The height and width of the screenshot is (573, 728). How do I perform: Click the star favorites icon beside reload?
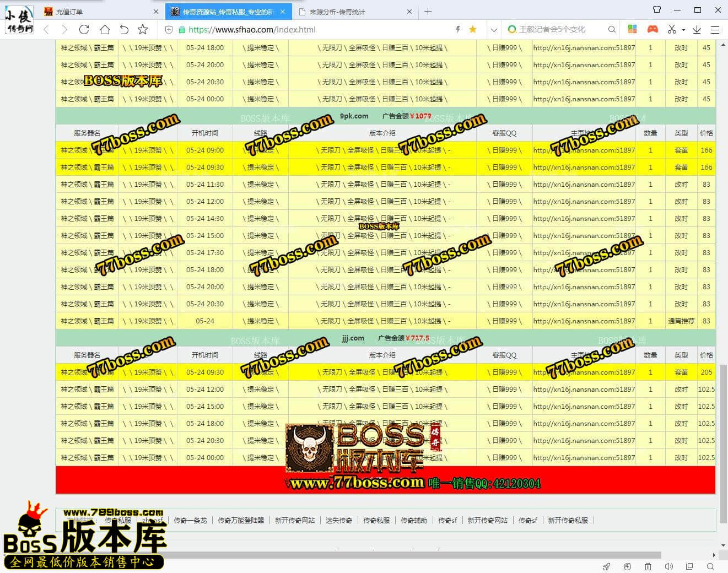click(143, 30)
